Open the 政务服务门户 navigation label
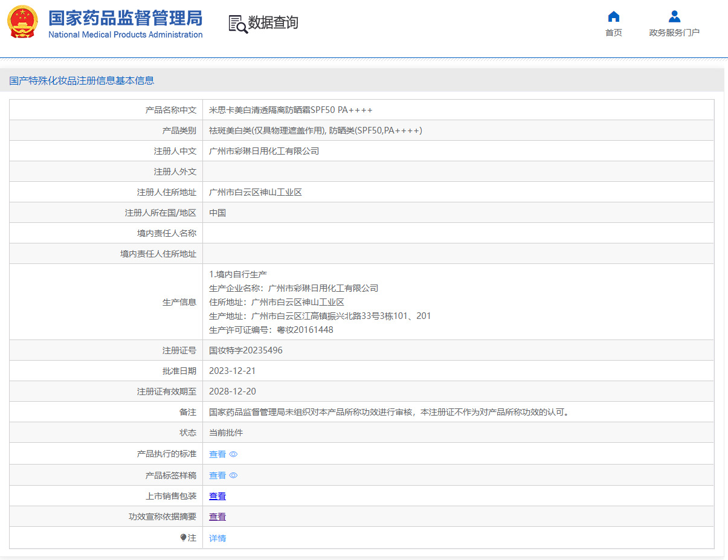This screenshot has height=560, width=728. tap(674, 33)
